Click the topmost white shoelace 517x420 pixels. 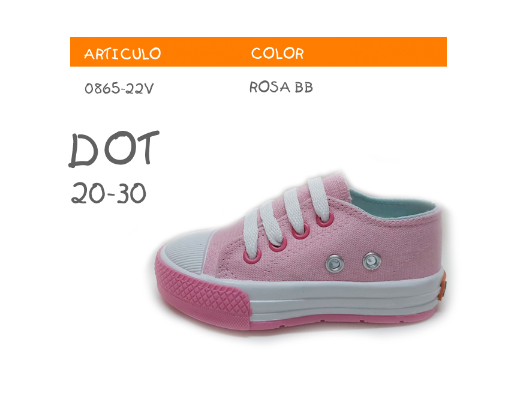click(x=319, y=199)
